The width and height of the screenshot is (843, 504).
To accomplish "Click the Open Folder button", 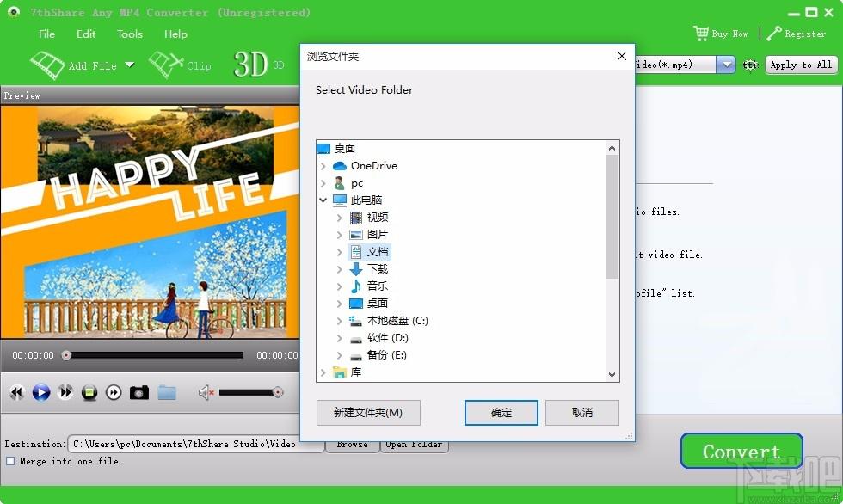I will 414,446.
